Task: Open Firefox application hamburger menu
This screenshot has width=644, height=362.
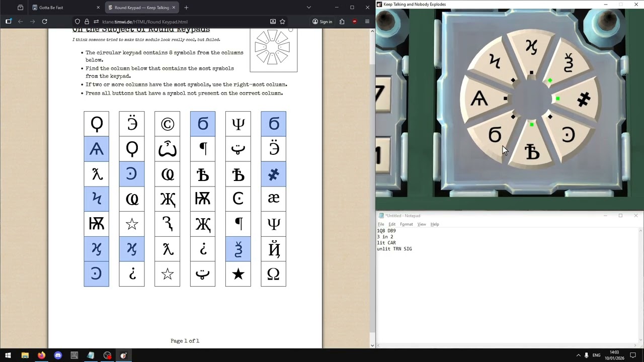Action: tap(367, 22)
